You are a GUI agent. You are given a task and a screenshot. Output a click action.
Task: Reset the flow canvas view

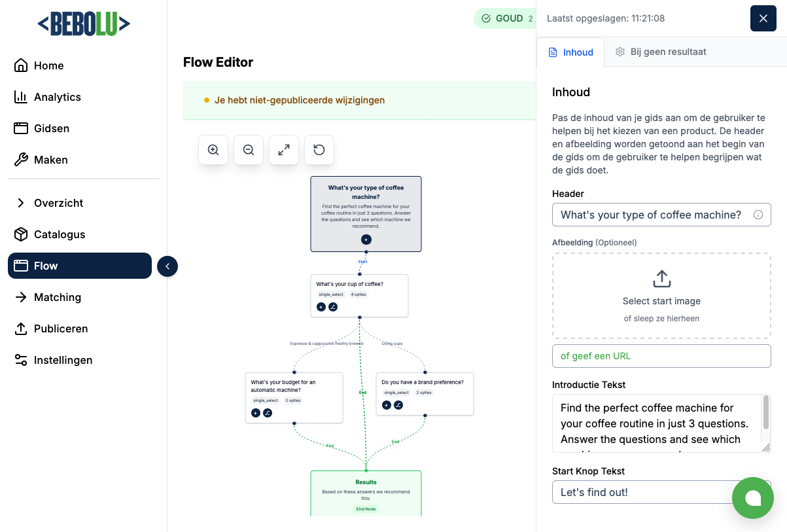pos(319,150)
